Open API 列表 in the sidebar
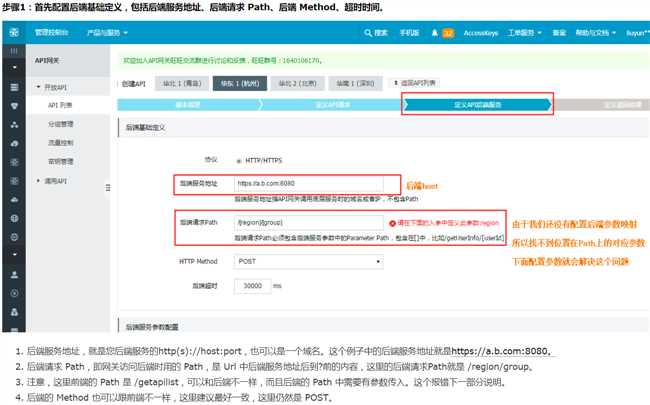The width and height of the screenshot is (650, 405). (x=60, y=105)
